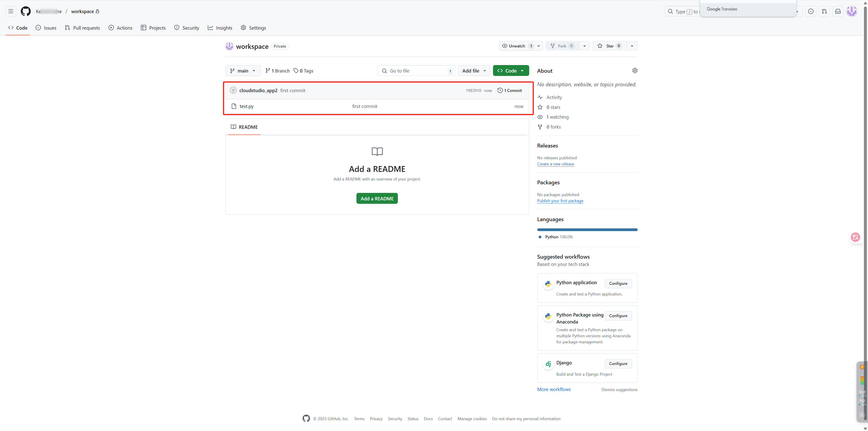Image resolution: width=868 pixels, height=431 pixels.
Task: Click the Python language bar
Action: 587,230
